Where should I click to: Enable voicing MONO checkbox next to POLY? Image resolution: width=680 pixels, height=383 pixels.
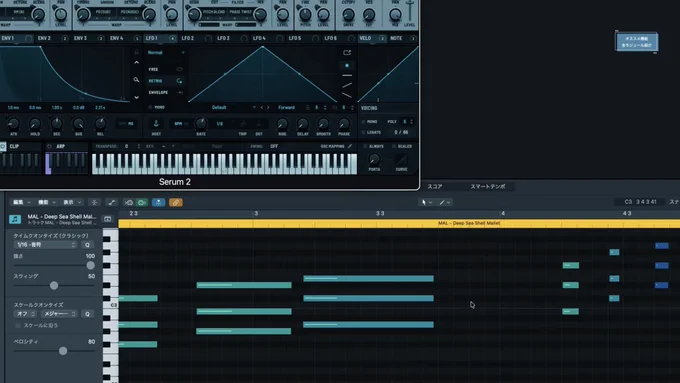[x=363, y=122]
